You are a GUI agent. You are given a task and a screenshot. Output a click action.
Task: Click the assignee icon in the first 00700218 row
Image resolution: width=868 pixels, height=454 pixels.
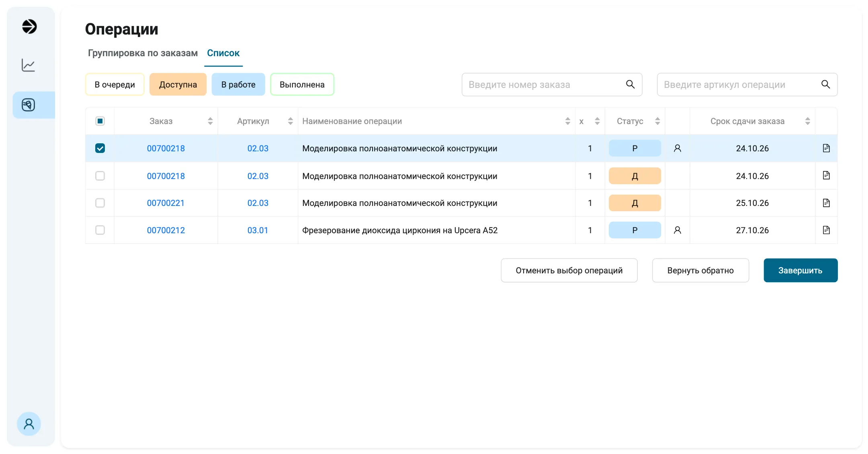tap(677, 149)
